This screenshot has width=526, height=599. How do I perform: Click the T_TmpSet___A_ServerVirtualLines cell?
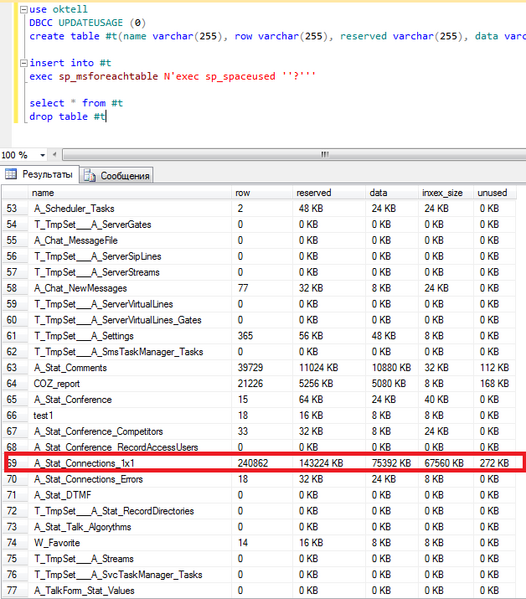click(x=130, y=304)
